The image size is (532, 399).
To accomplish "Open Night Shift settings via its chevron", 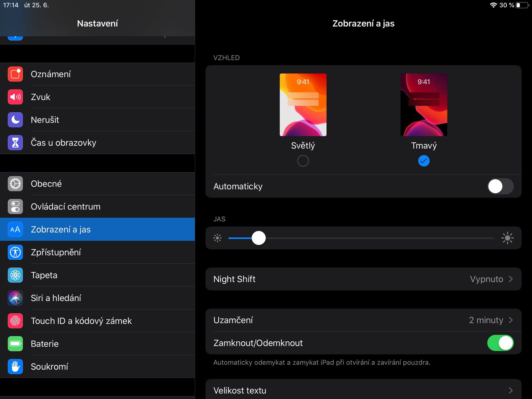I will (x=511, y=279).
